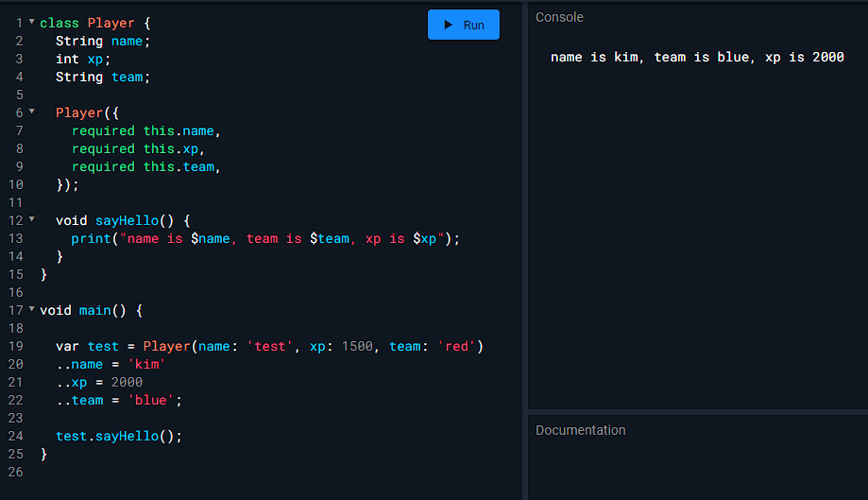Collapse the sayHello method fold arrow
Screen dimensions: 868x500
pyautogui.click(x=31, y=219)
